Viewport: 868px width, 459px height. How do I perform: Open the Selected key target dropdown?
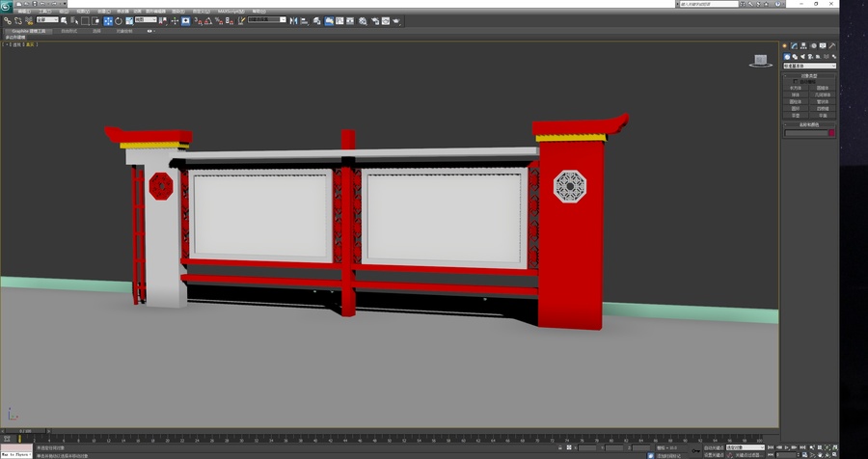click(746, 447)
